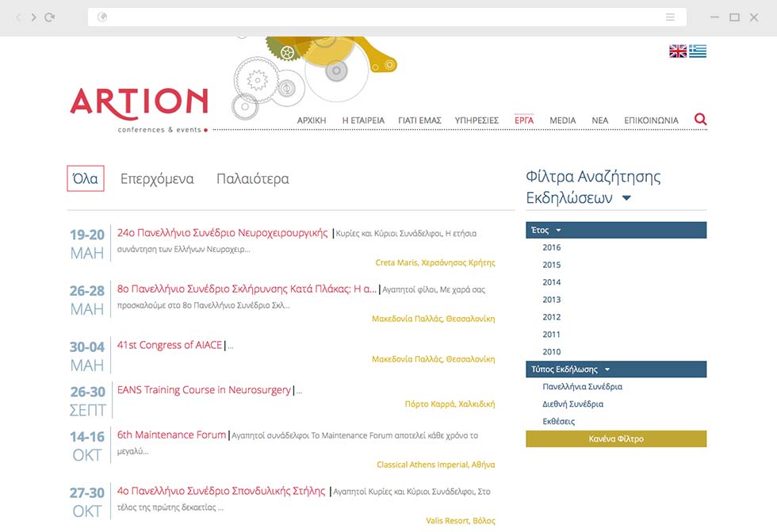
Task: Select the Greek flag language icon
Action: pyautogui.click(x=698, y=52)
